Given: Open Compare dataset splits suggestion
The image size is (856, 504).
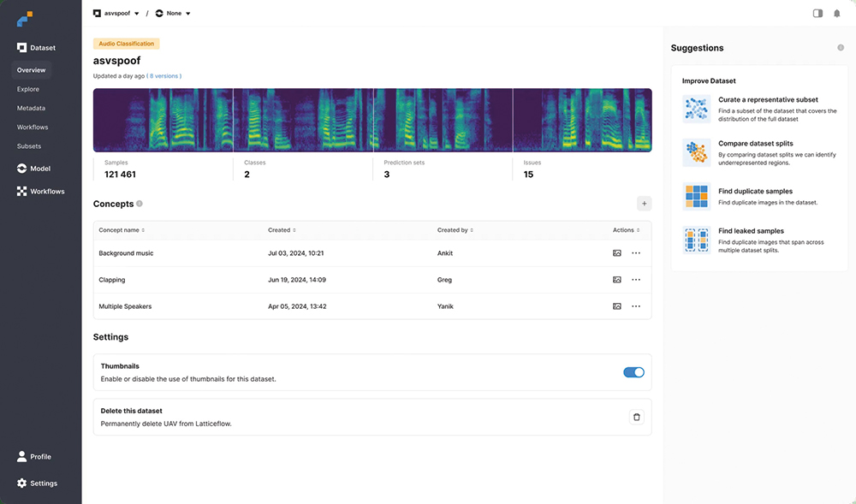Looking at the screenshot, I should [x=759, y=152].
